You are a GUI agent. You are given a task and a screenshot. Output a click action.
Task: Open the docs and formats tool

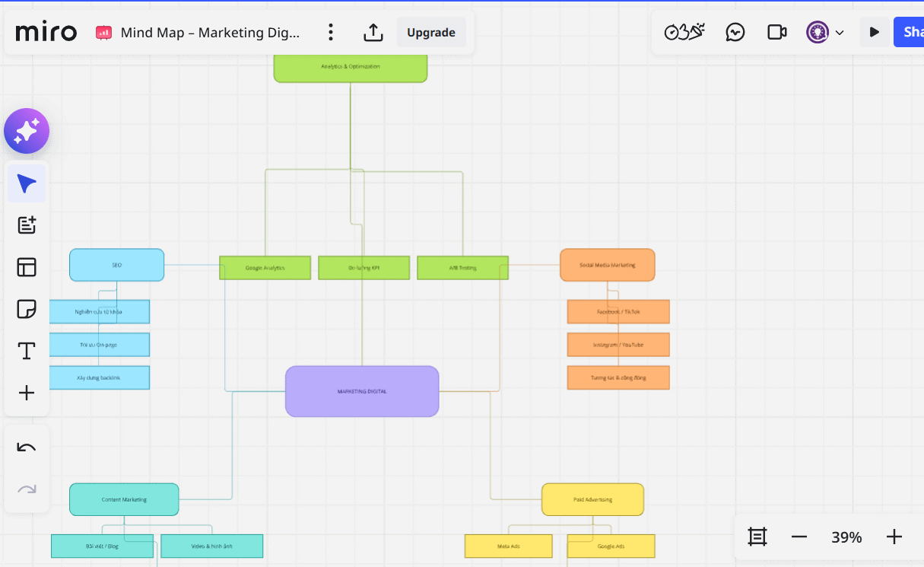point(27,225)
